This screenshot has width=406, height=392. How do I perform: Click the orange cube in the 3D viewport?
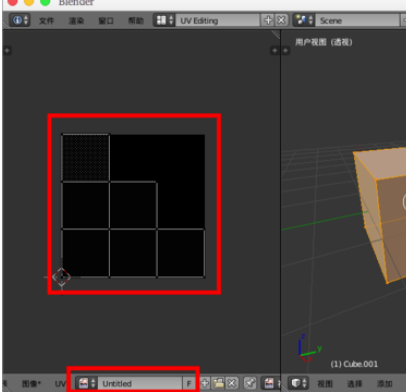point(383,213)
